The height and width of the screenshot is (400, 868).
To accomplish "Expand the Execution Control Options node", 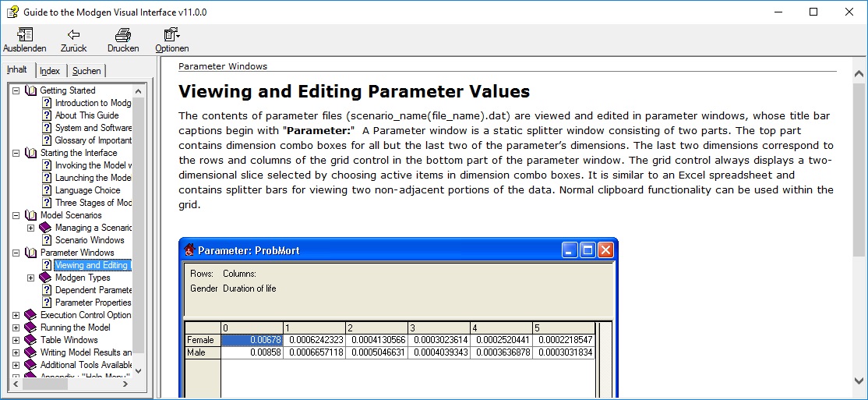I will tap(16, 315).
